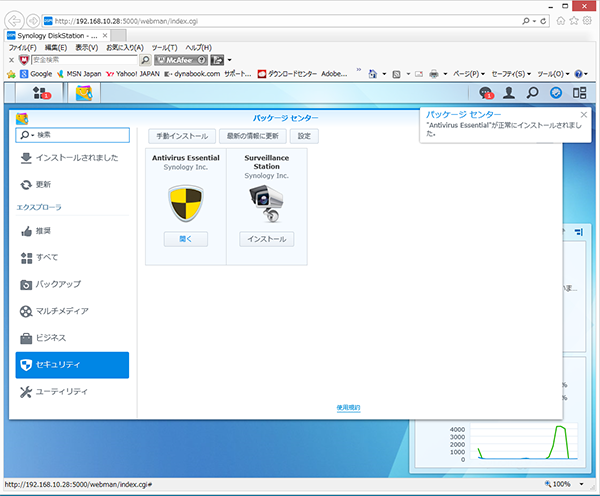Open the Update section in sidebar
600x496 pixels.
72,184
